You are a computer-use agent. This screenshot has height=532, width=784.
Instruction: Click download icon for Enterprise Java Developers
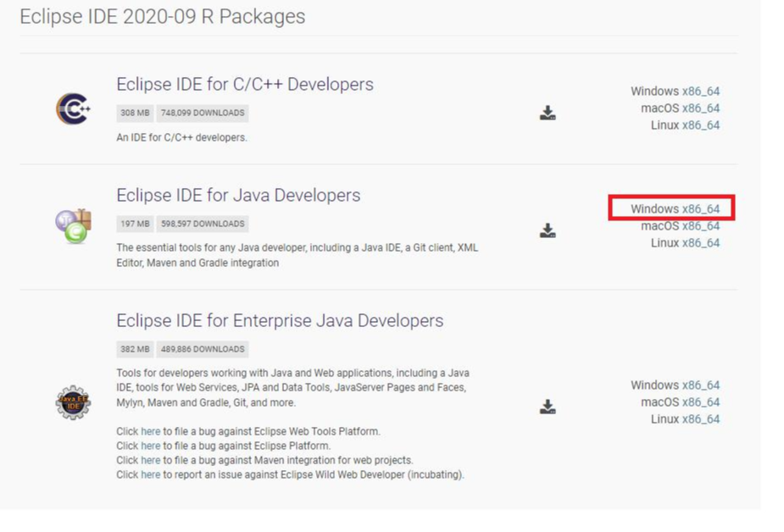(x=548, y=407)
